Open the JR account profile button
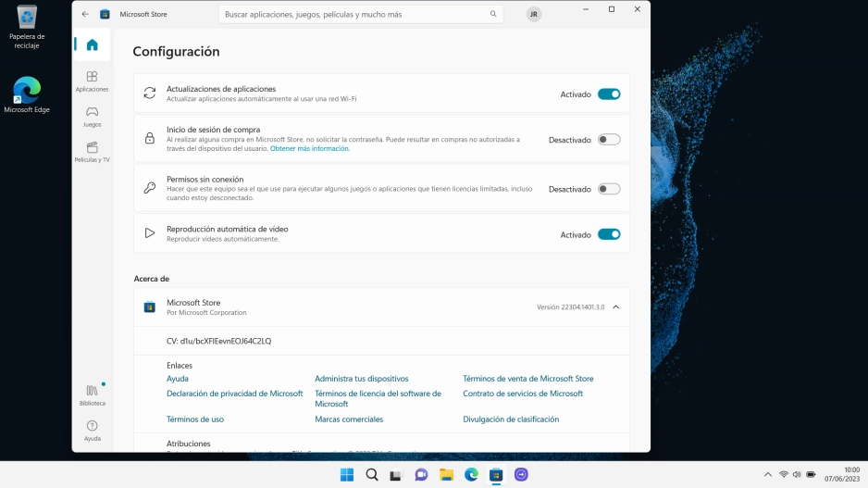Image resolution: width=868 pixels, height=488 pixels. tap(534, 15)
